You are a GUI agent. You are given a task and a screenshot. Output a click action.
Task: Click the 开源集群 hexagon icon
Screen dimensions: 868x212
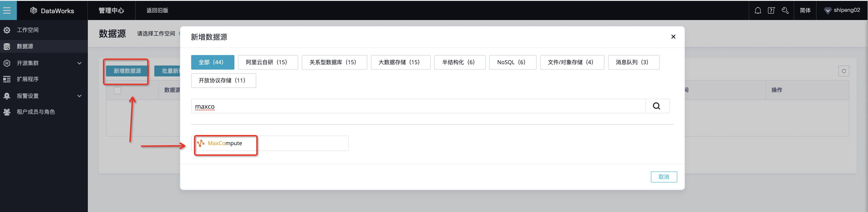click(x=7, y=63)
